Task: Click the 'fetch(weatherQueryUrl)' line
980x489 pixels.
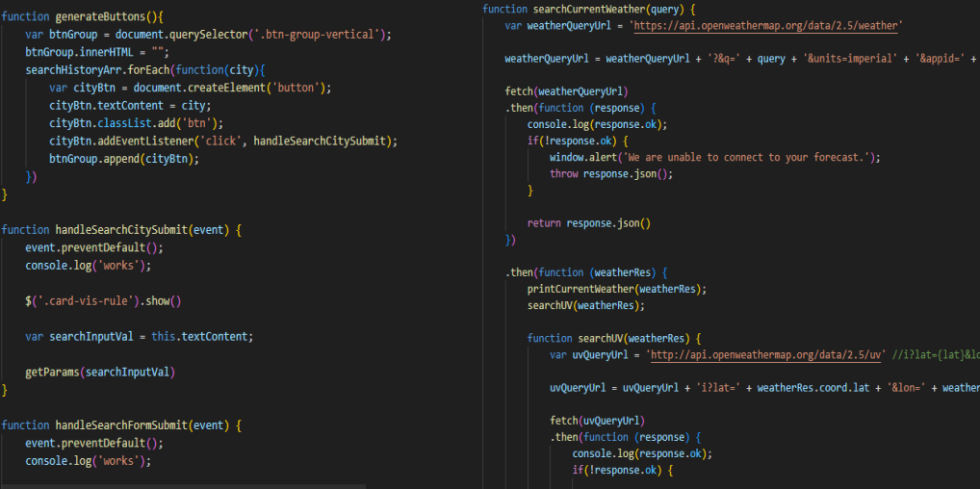Action: 567,91
